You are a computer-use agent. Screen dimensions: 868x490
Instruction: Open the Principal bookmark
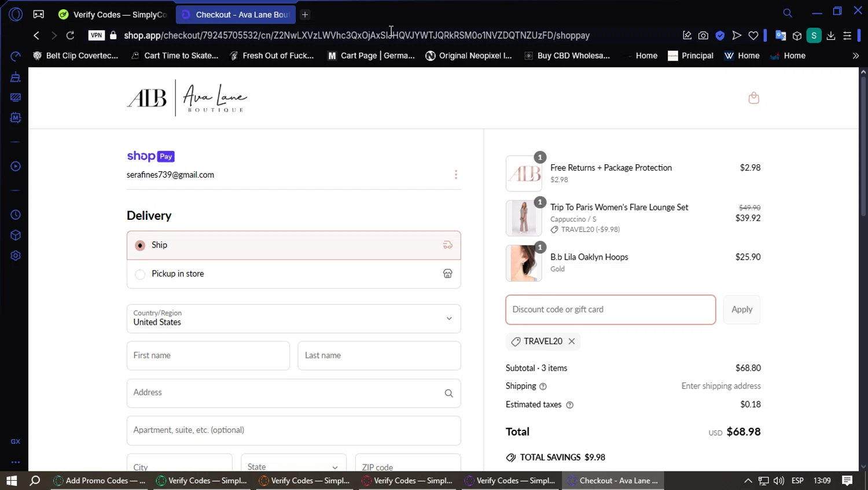tap(690, 56)
